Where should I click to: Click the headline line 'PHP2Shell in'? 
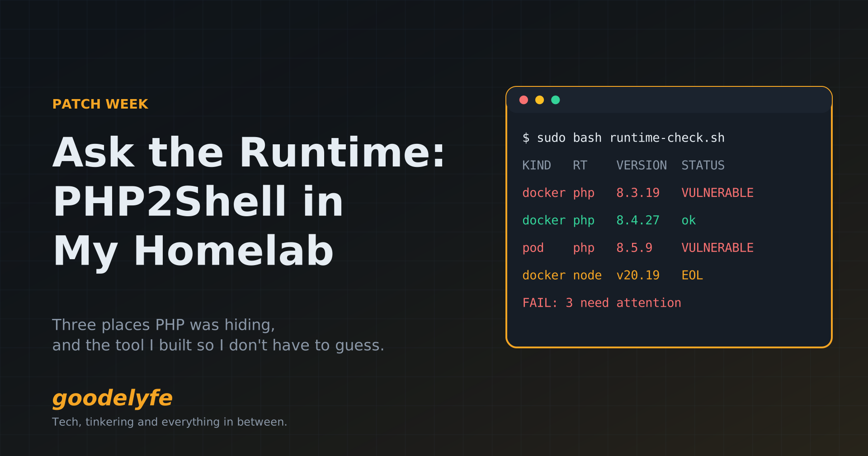[x=198, y=202]
